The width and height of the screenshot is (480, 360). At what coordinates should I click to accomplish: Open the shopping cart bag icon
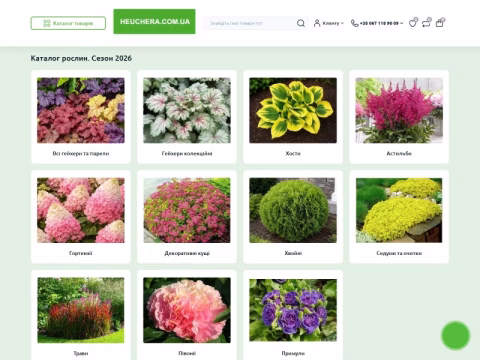(x=440, y=23)
